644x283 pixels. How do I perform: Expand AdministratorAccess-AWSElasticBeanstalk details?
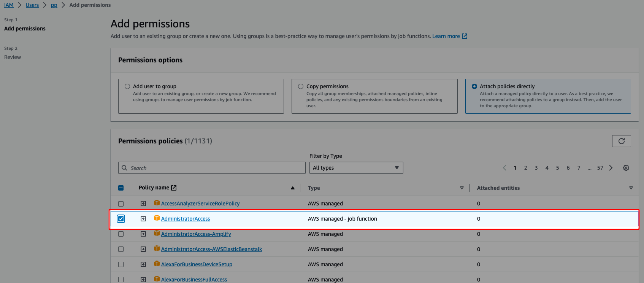tap(143, 249)
